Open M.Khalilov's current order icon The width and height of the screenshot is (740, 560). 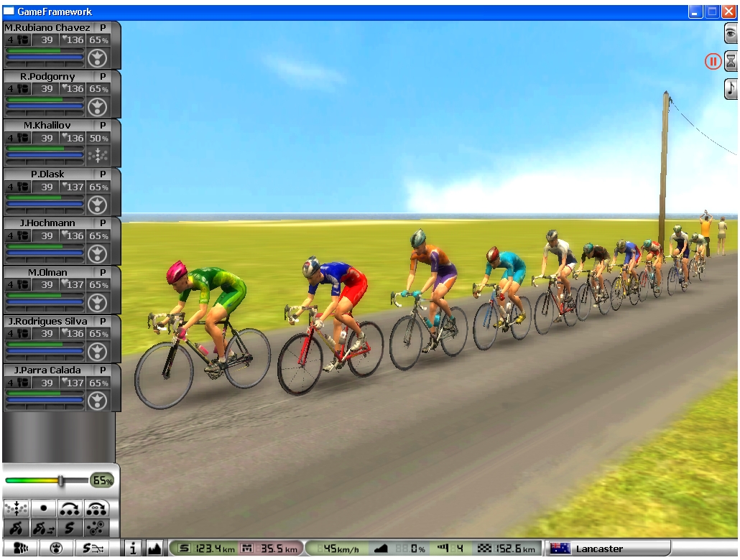97,156
